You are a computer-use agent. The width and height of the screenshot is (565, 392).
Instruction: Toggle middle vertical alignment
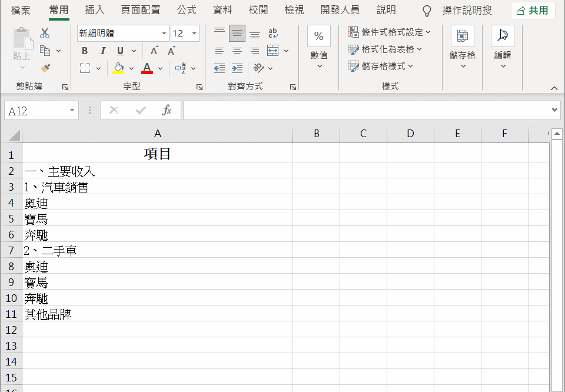[x=237, y=33]
